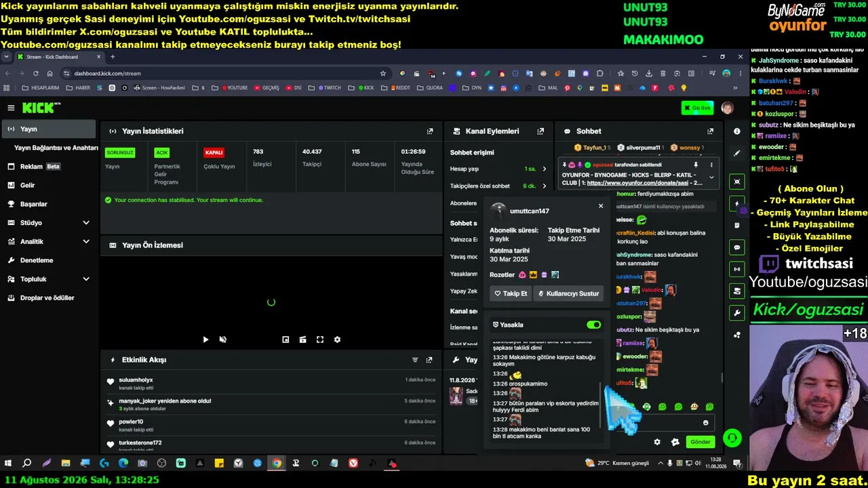Reload the browser page
Viewport: 868px width, 488px height.
click(x=35, y=73)
